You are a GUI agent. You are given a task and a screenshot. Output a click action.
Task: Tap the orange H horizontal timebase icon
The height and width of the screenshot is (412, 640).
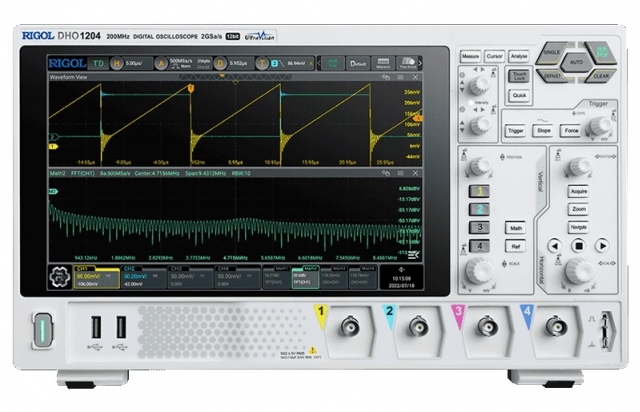pos(117,63)
